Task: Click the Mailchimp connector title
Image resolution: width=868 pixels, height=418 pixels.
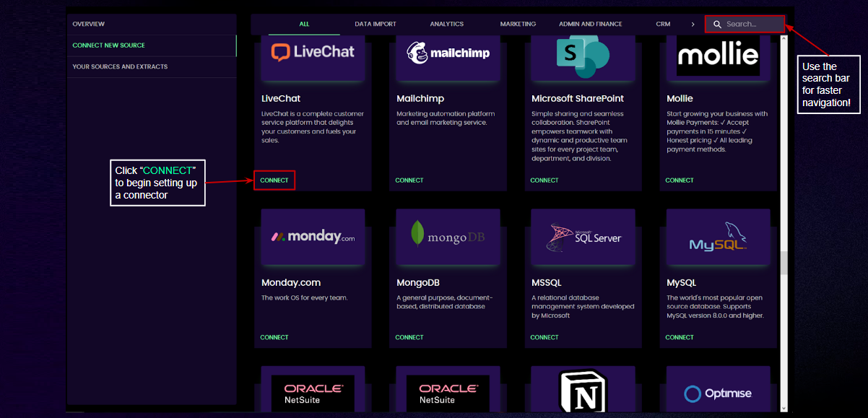Action: click(x=420, y=98)
